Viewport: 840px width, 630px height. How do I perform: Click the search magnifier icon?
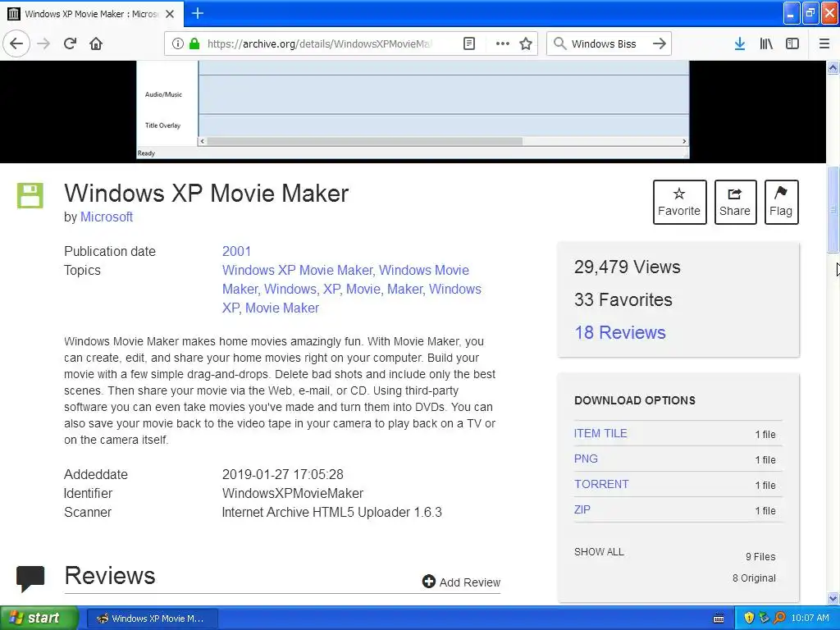[x=559, y=43]
